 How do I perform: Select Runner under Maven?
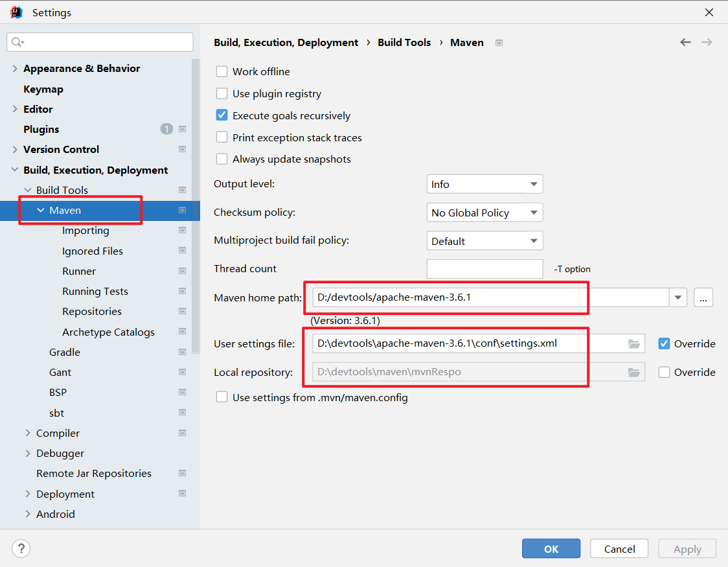[x=79, y=272]
